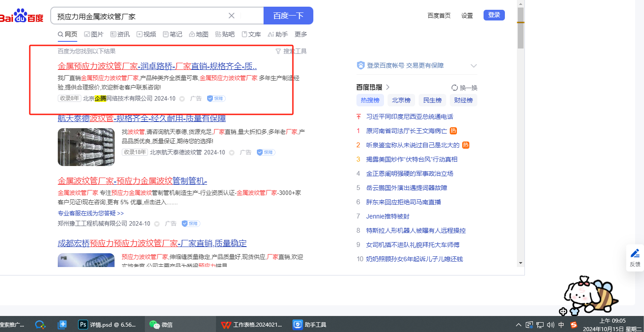Screen dimensions: 644x332
Task: Open the 视频 search tab
Action: point(146,34)
